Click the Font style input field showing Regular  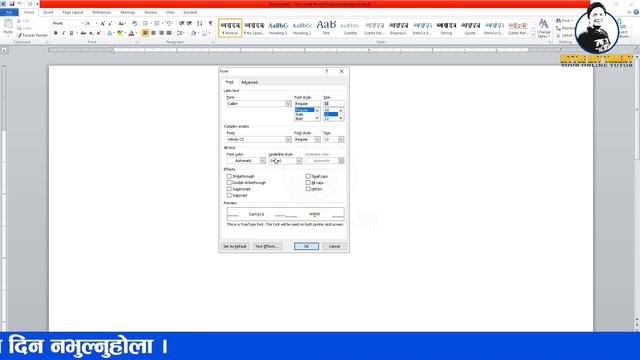coord(307,104)
